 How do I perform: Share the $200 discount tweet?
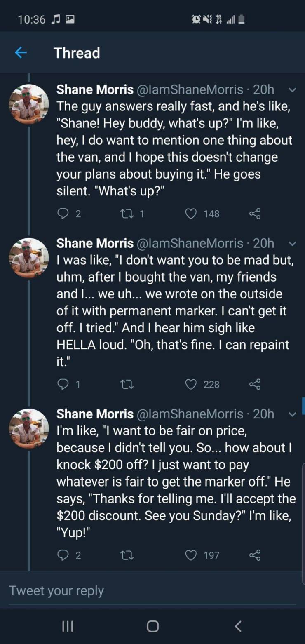[255, 555]
